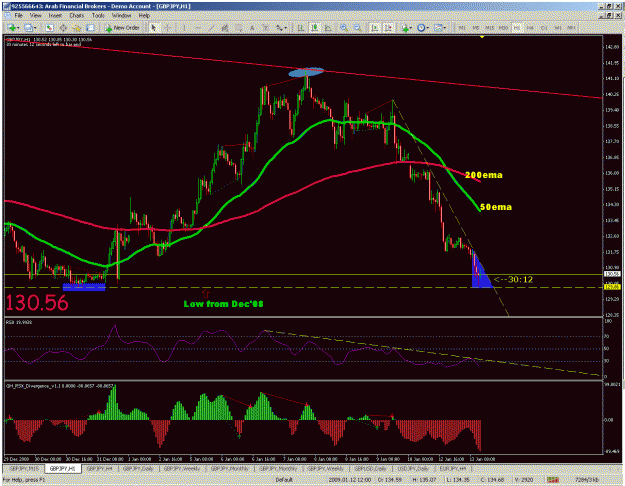Pick the Horizontal Line drawing tool
The width and height of the screenshot is (625, 486).
point(198,28)
